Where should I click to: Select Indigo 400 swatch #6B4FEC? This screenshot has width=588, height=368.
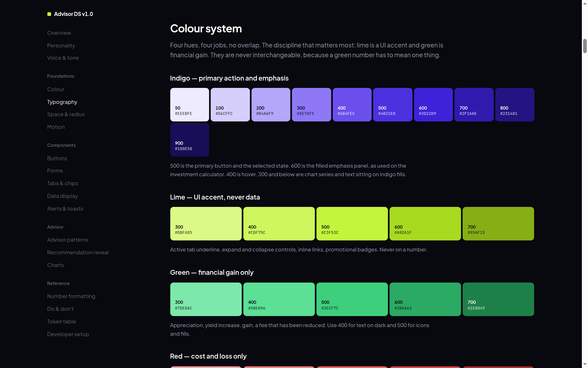tap(352, 105)
